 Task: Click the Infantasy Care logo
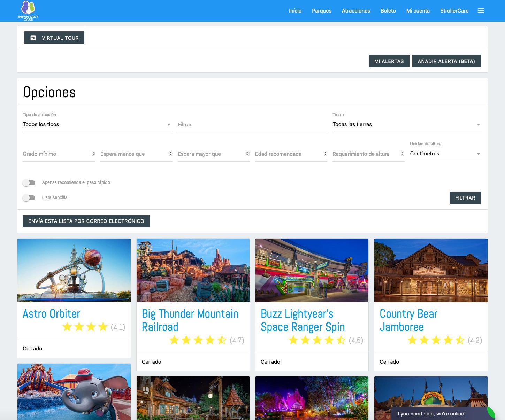coord(28,10)
